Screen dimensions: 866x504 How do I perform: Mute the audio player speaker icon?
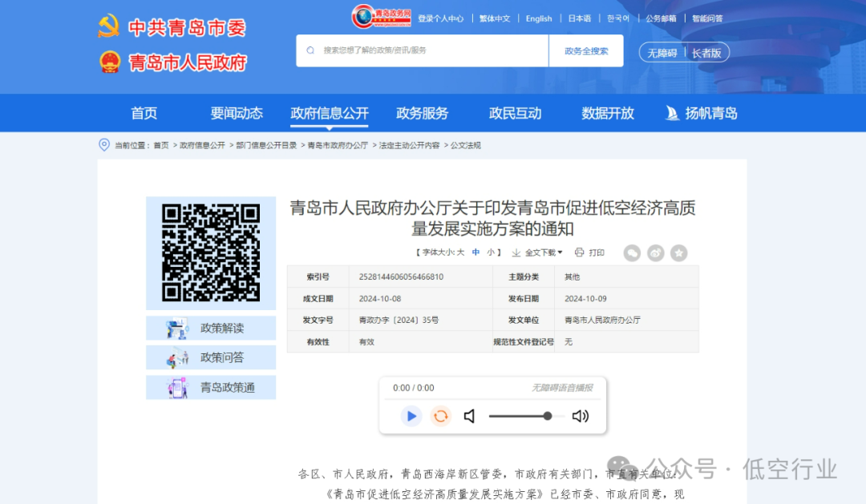pos(469,416)
